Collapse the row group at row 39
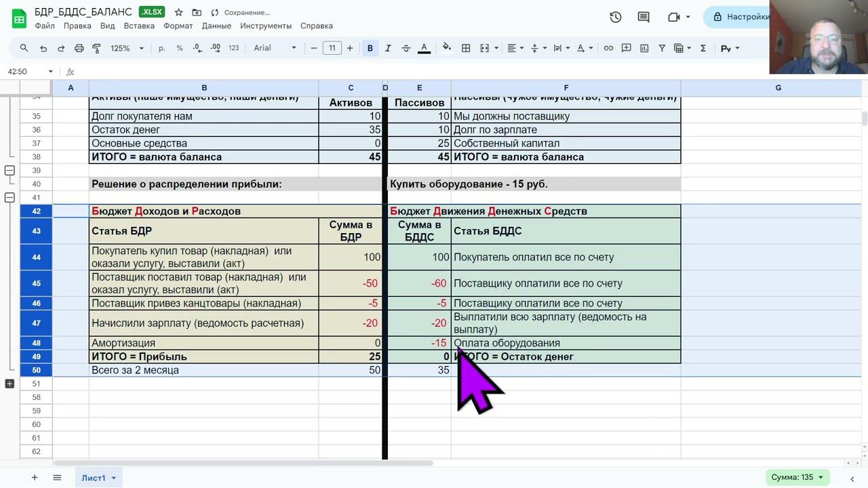Image resolution: width=868 pixels, height=488 pixels. [9, 170]
